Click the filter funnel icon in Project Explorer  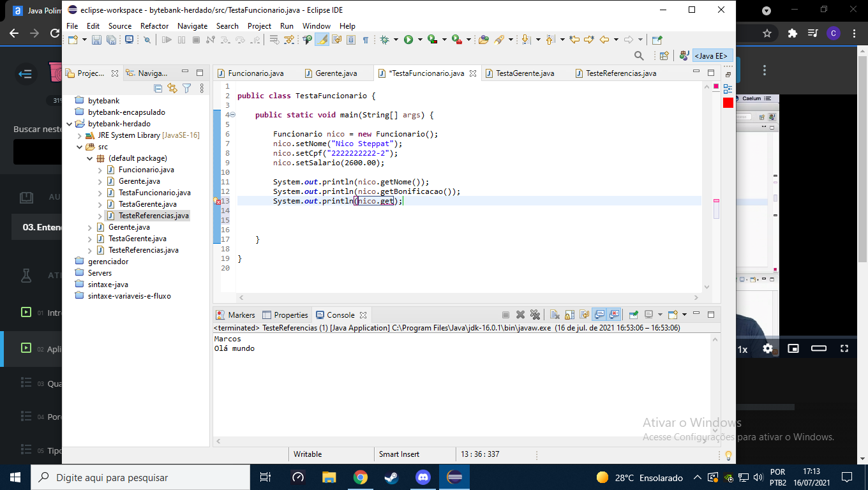[186, 88]
